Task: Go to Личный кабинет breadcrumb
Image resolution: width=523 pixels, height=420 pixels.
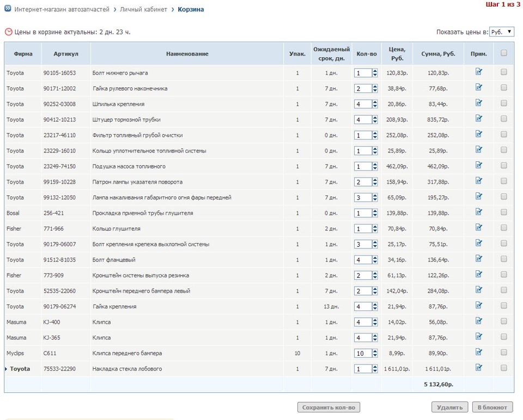Action: [x=143, y=9]
